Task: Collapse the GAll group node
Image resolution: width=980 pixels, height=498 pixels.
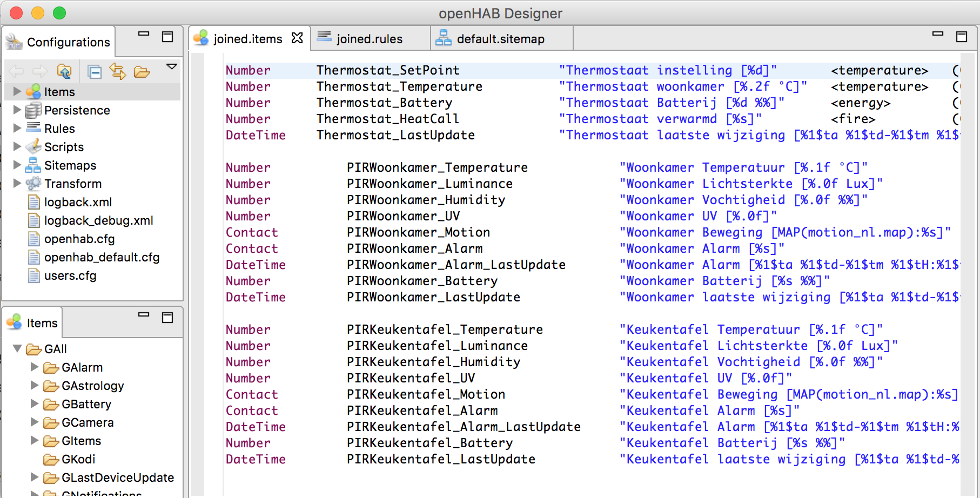Action: tap(17, 349)
